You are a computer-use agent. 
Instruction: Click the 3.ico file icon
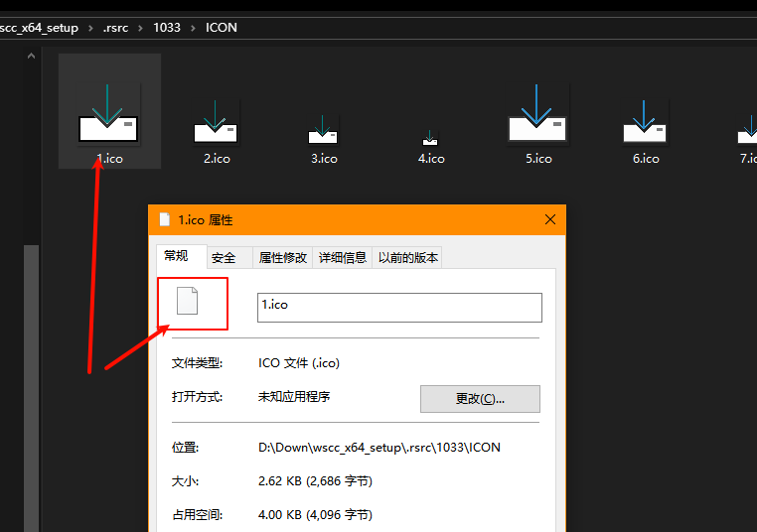pos(323,129)
